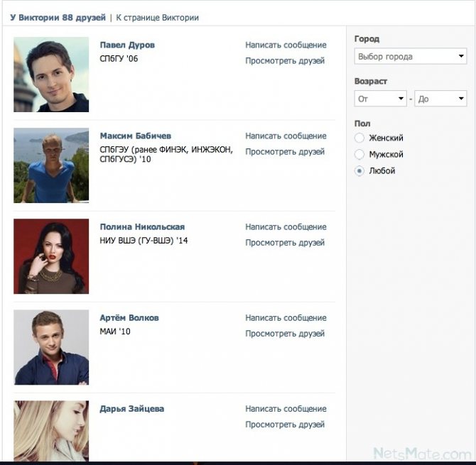Image resolution: width=476 pixels, height=465 pixels.
Task: Select the Мужской gender radio button
Action: tap(359, 154)
